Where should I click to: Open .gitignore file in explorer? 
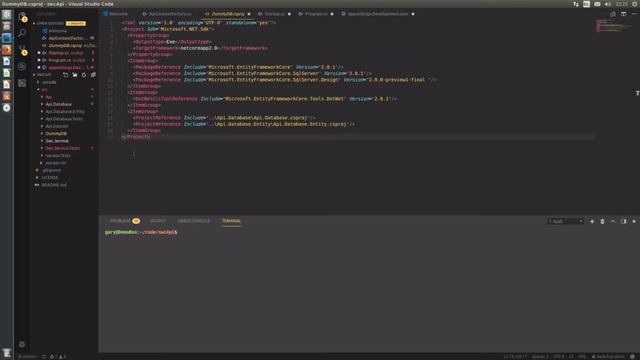coord(51,171)
